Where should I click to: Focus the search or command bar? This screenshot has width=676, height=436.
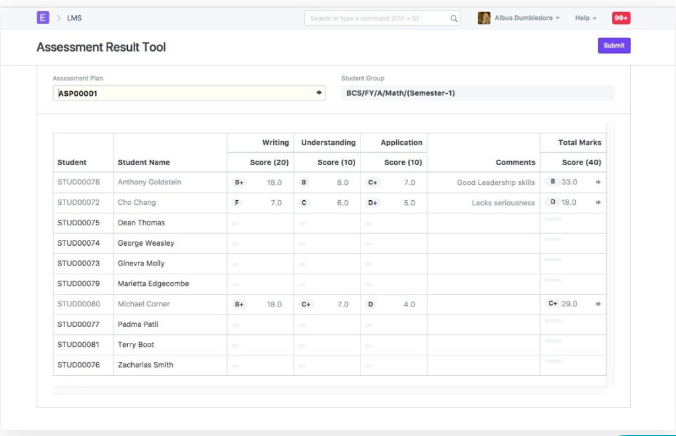coord(382,19)
